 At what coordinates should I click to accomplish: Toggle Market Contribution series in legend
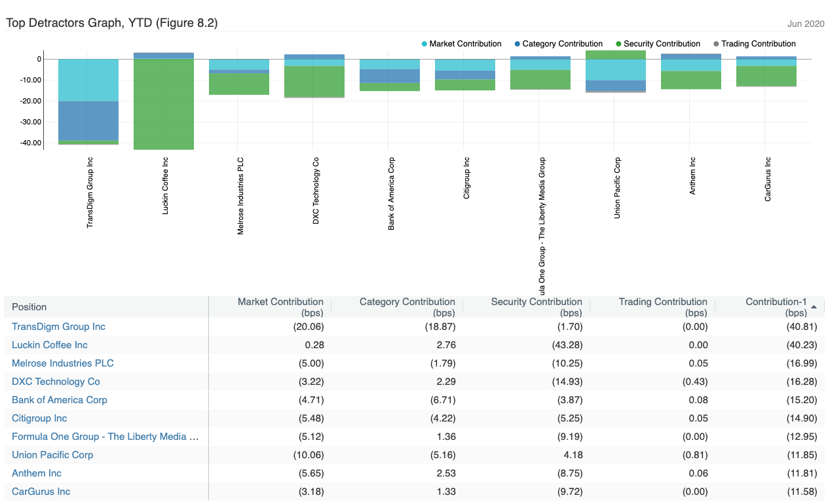pos(461,44)
